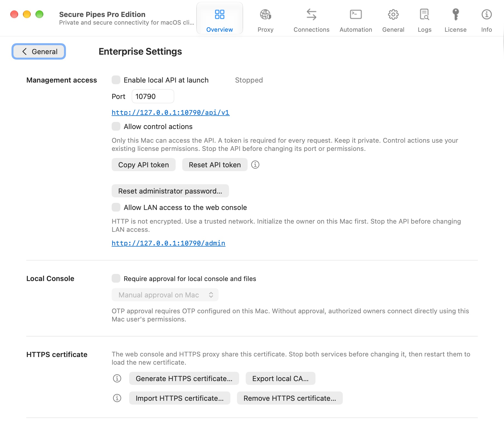Click Reset administrator password button
504x427 pixels.
pos(170,191)
